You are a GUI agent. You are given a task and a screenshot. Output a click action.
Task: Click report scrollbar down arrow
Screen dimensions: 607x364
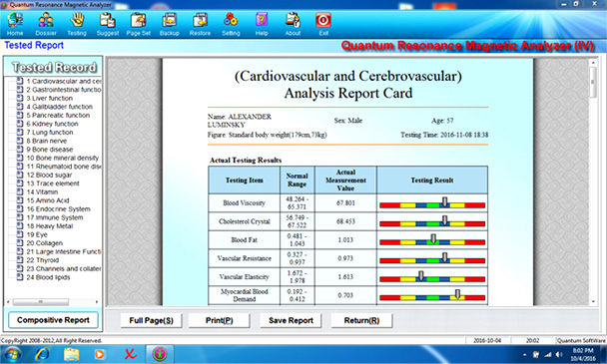click(593, 302)
